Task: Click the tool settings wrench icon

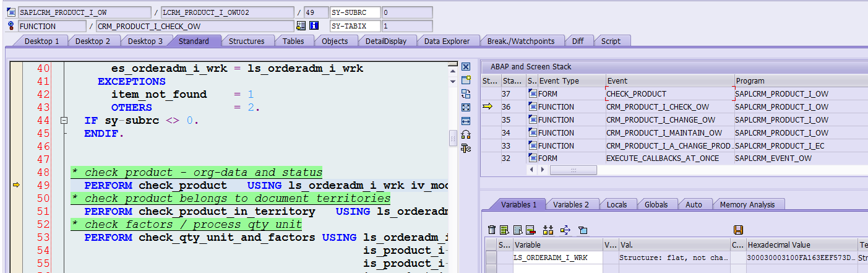Action: [466, 148]
